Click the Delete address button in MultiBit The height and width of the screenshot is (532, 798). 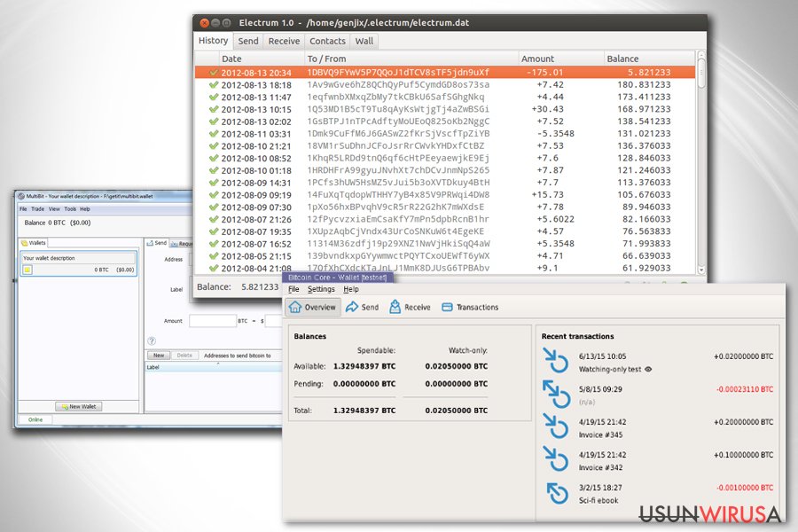tap(184, 356)
